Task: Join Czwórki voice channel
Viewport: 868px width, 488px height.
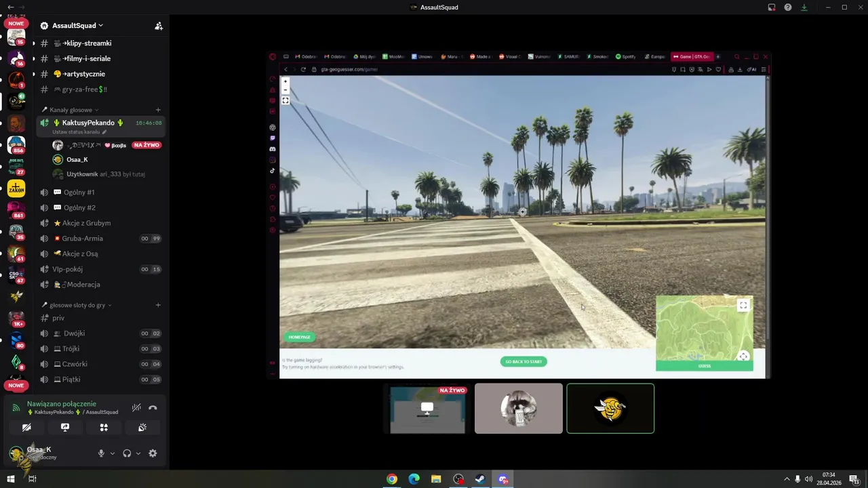Action: click(x=100, y=364)
